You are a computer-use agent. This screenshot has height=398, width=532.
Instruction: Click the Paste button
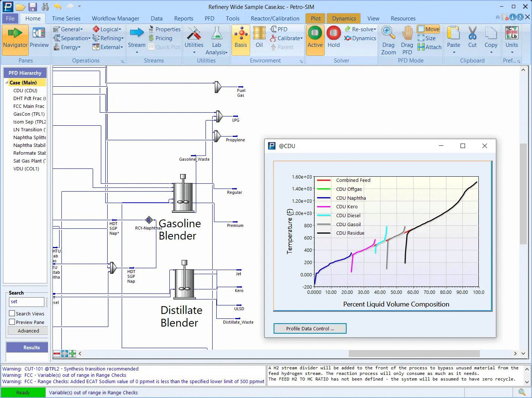453,40
